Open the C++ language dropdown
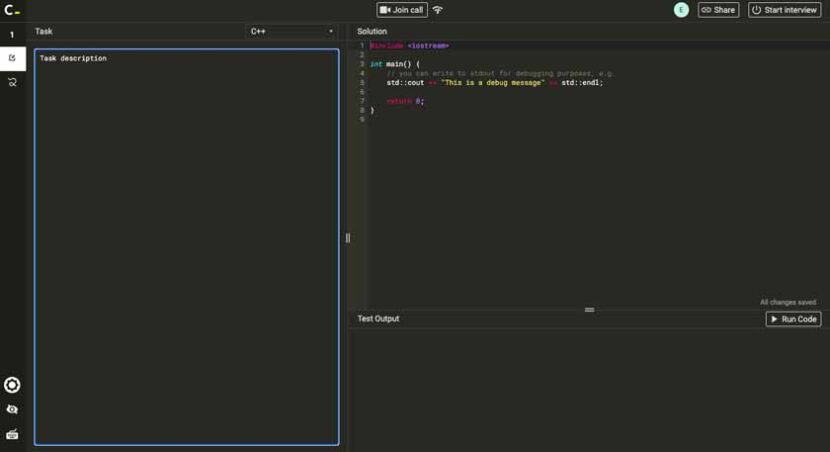This screenshot has height=452, width=830. 292,31
